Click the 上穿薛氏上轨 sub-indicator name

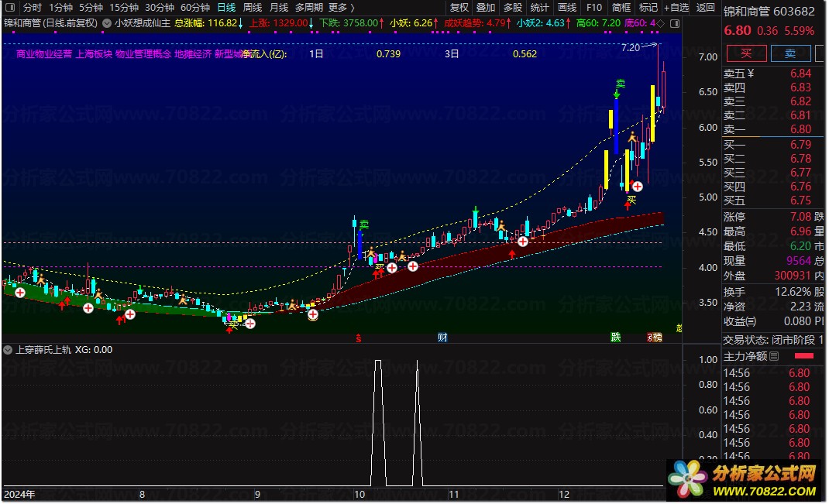(x=43, y=350)
